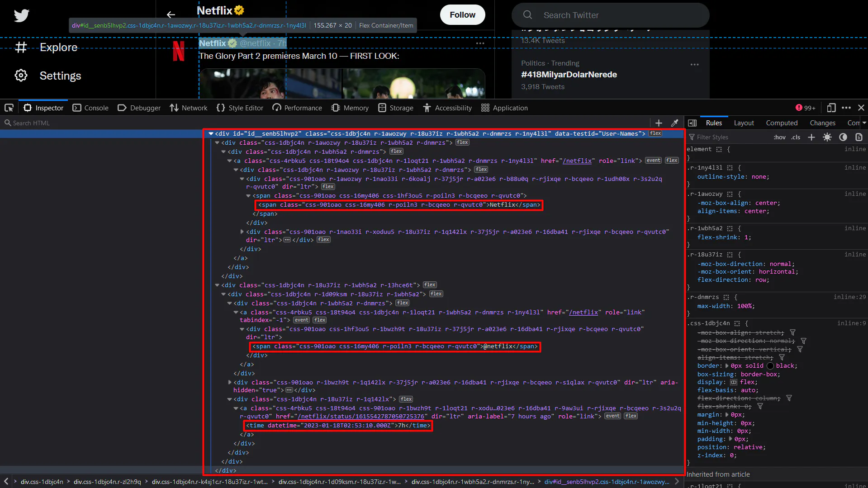Viewport: 868px width, 488px height.
Task: Expand the collapsed div with r-xoduu5 class
Action: (242, 232)
